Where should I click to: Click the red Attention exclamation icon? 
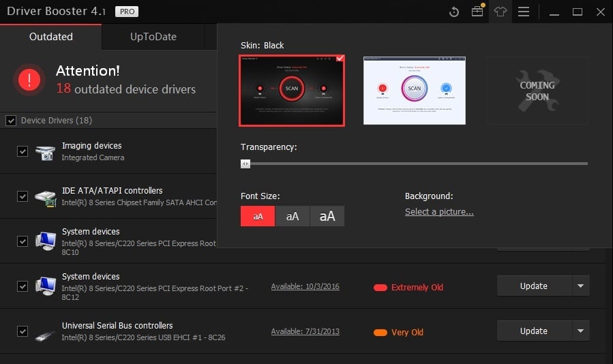click(x=29, y=80)
